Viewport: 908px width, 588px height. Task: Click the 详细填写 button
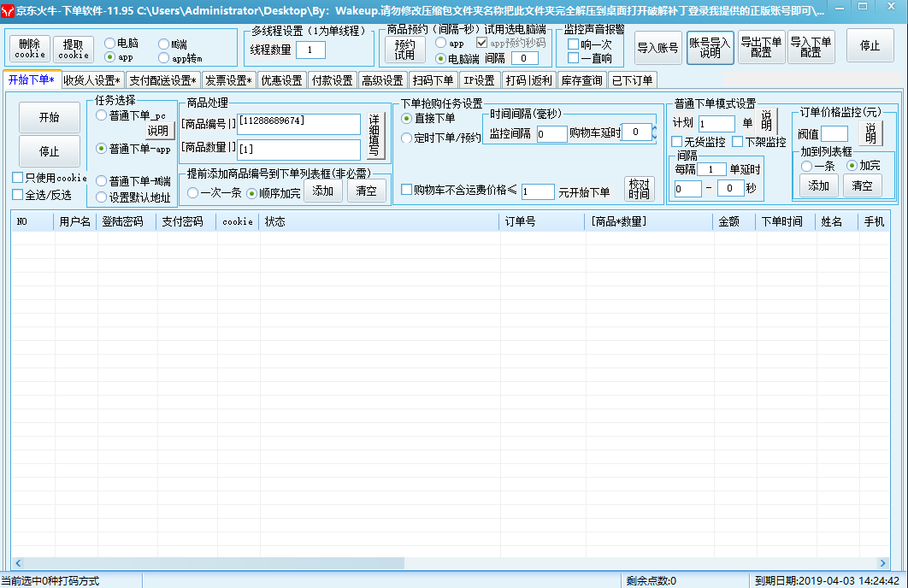point(375,135)
